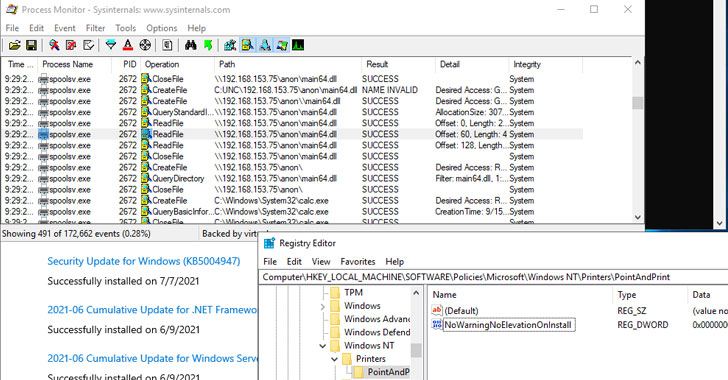Open the Options menu in Process Monitor
Image resolution: width=728 pixels, height=380 pixels.
pyautogui.click(x=162, y=28)
